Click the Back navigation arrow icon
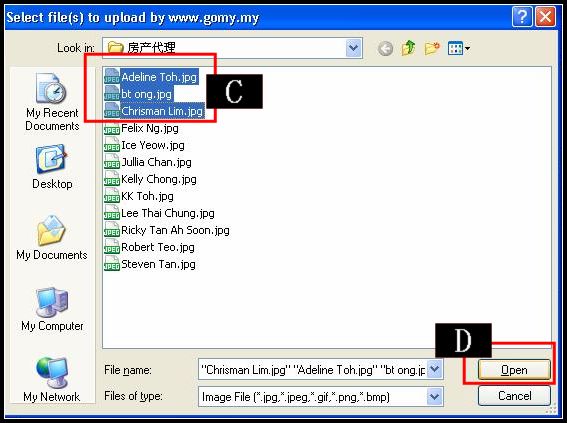The height and width of the screenshot is (423, 567). [385, 48]
